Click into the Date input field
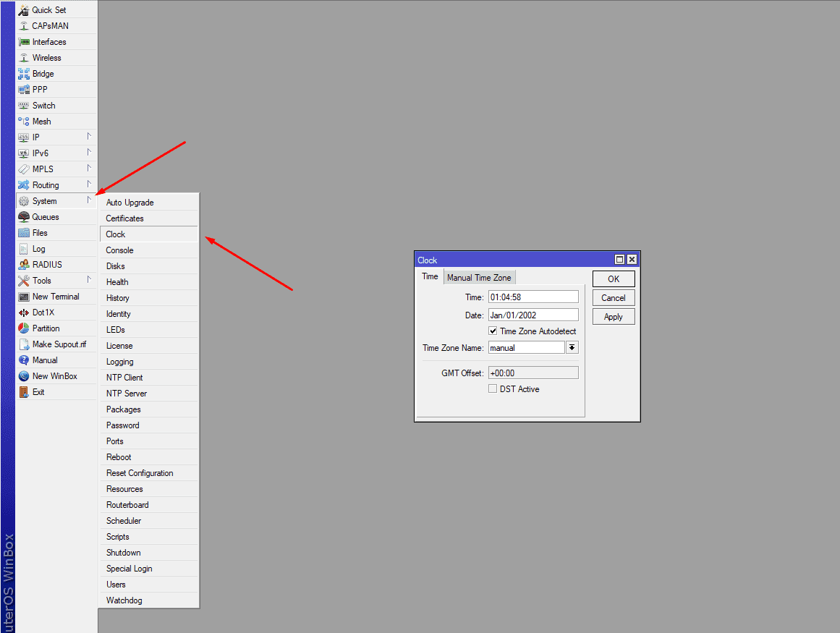 (533, 315)
